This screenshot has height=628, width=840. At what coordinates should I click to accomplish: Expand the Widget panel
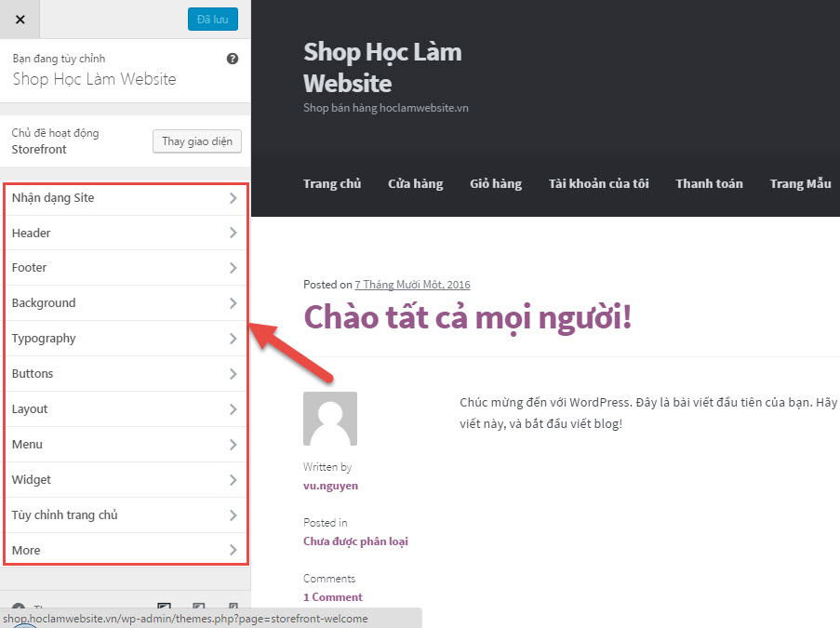[126, 479]
